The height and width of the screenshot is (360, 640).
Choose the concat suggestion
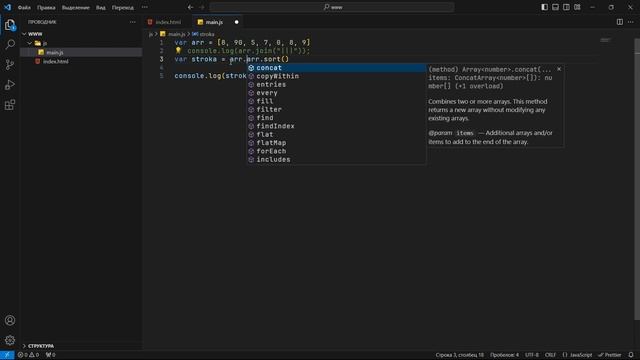[x=336, y=68]
